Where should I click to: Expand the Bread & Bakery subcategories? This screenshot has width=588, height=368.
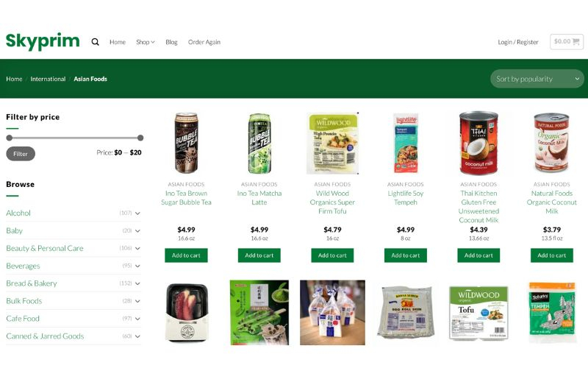click(x=137, y=283)
